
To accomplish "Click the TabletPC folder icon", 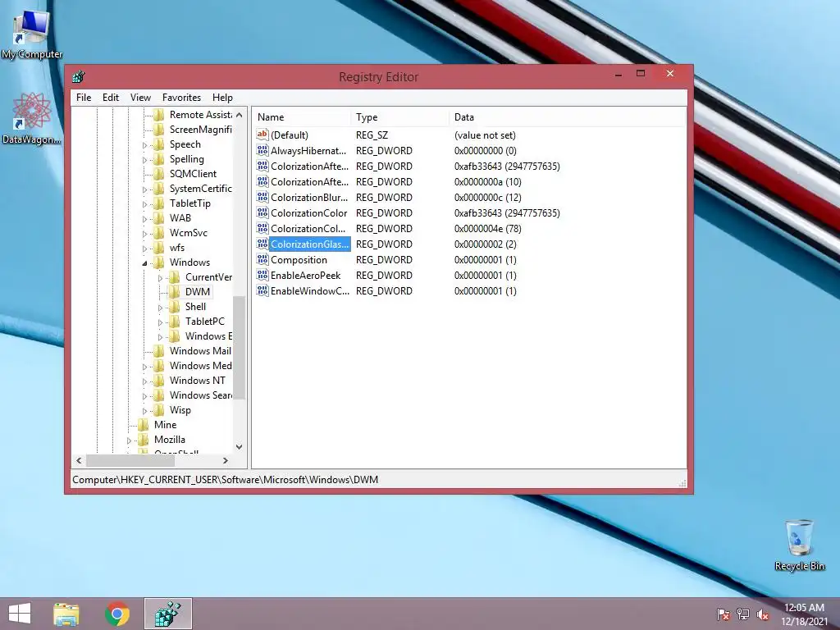I will point(175,322).
